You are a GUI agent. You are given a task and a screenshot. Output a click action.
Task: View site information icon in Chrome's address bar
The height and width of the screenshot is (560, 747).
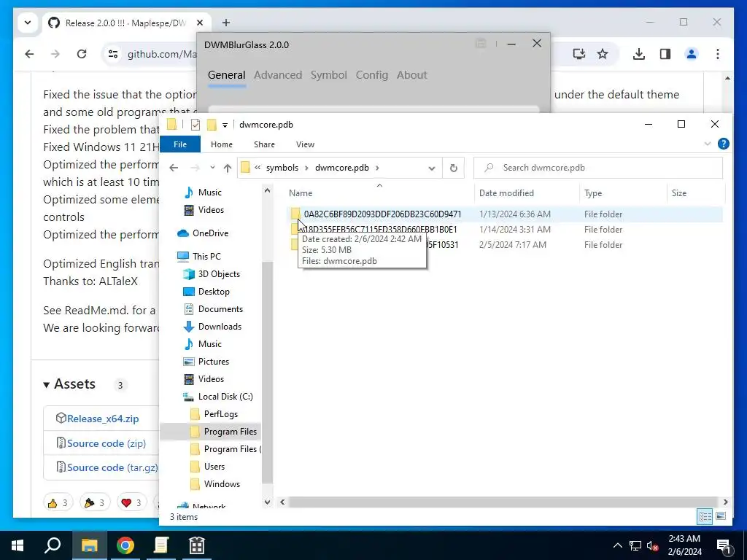pos(113,54)
